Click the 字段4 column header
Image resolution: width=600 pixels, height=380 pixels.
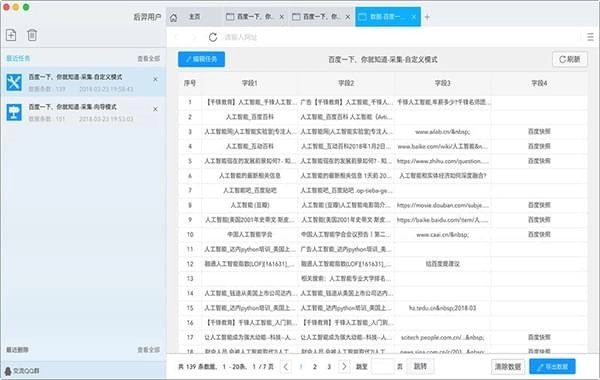point(539,83)
